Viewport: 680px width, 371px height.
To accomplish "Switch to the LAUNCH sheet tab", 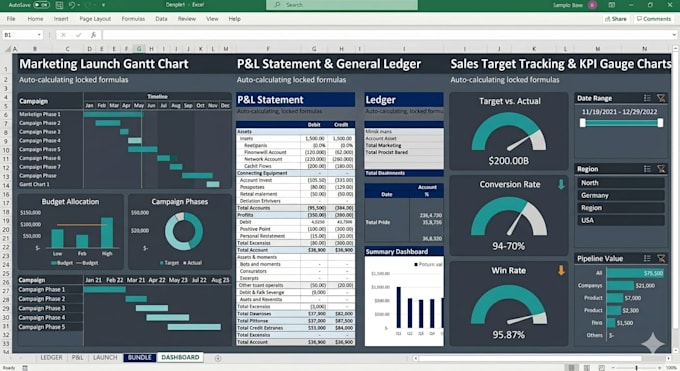I will [105, 358].
